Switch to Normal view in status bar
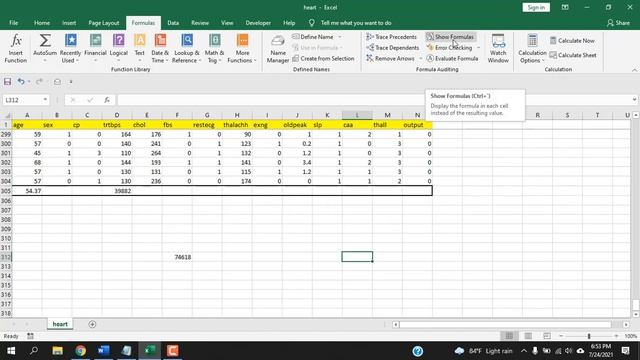The image size is (640, 360). click(x=509, y=336)
